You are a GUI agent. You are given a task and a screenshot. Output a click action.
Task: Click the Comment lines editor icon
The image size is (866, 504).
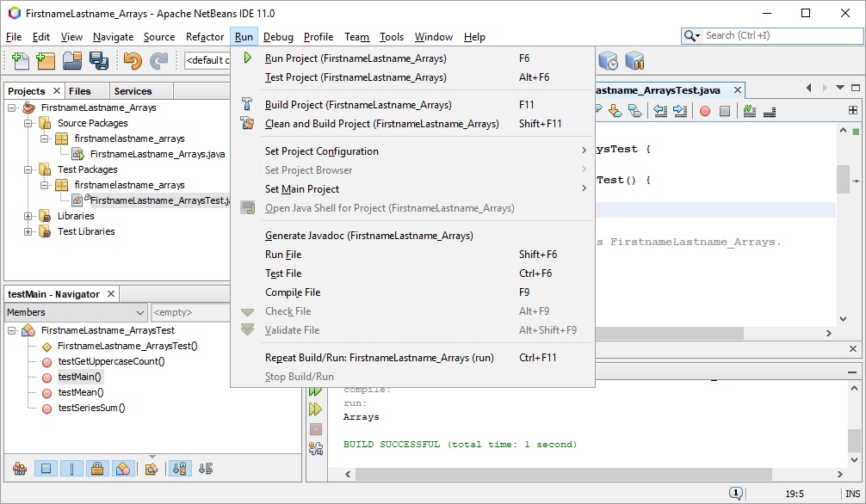750,111
